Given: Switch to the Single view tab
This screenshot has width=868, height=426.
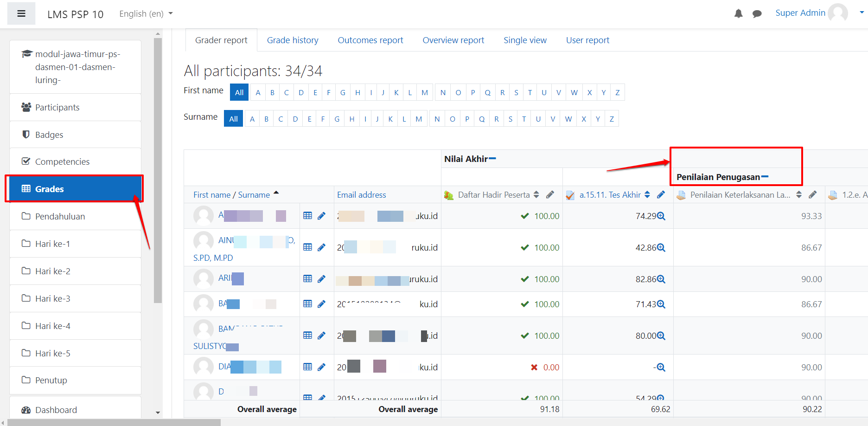Looking at the screenshot, I should tap(525, 40).
